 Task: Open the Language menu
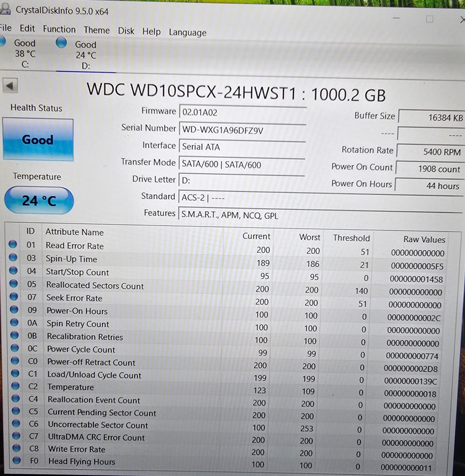[x=187, y=32]
